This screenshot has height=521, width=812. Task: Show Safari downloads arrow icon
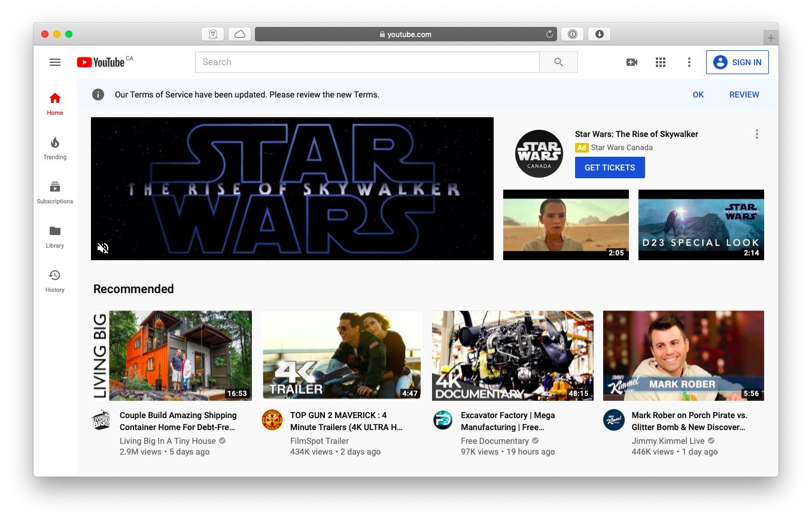[599, 34]
